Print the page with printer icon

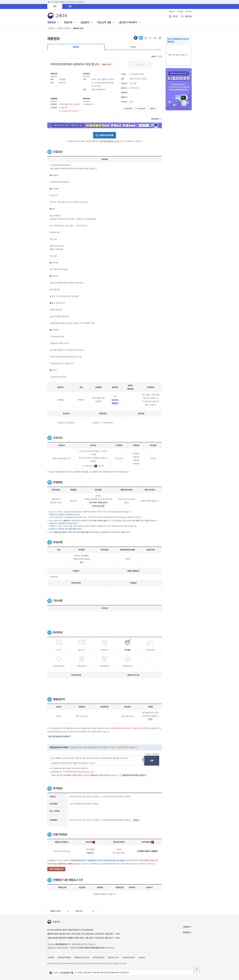(160, 38)
